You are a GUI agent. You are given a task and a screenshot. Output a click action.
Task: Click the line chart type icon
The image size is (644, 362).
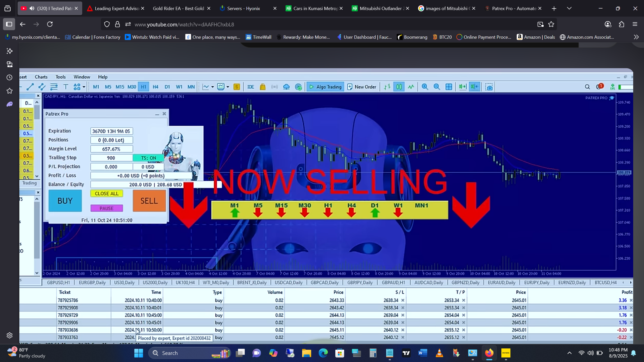click(x=411, y=87)
